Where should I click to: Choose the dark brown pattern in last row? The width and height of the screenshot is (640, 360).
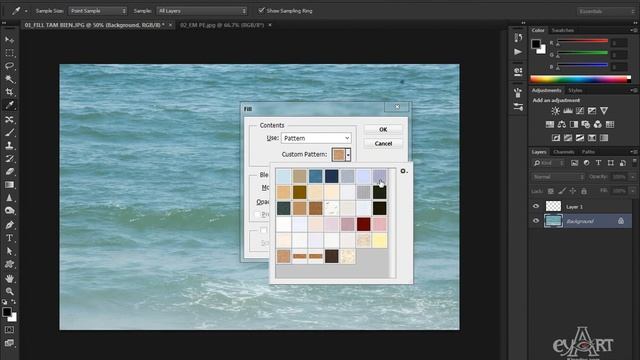tap(331, 256)
